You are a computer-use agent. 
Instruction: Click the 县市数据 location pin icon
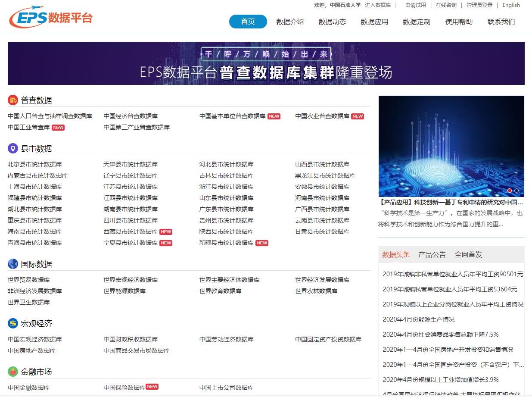tap(13, 148)
